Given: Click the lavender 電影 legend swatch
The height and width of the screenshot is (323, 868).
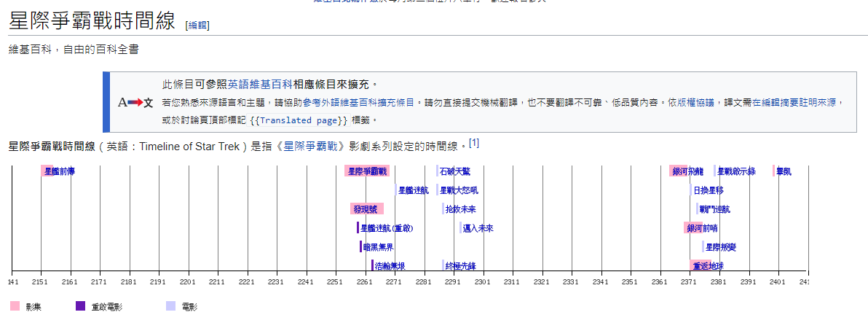Looking at the screenshot, I should (x=171, y=306).
